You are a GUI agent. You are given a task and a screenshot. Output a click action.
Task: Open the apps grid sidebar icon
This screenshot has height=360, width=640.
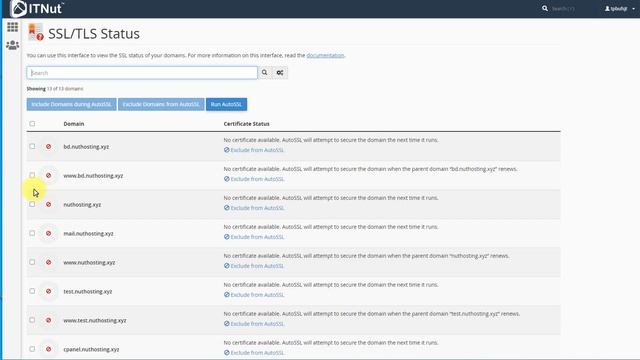pyautogui.click(x=12, y=27)
